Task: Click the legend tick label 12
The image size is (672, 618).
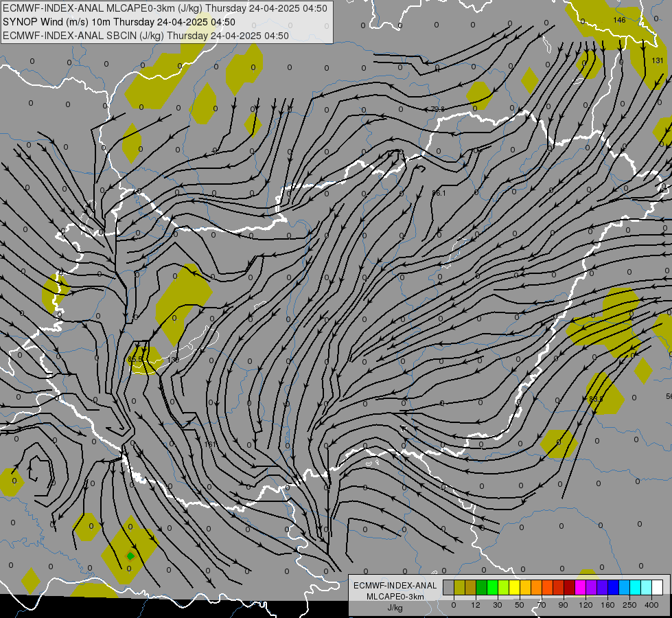Action: [476, 605]
